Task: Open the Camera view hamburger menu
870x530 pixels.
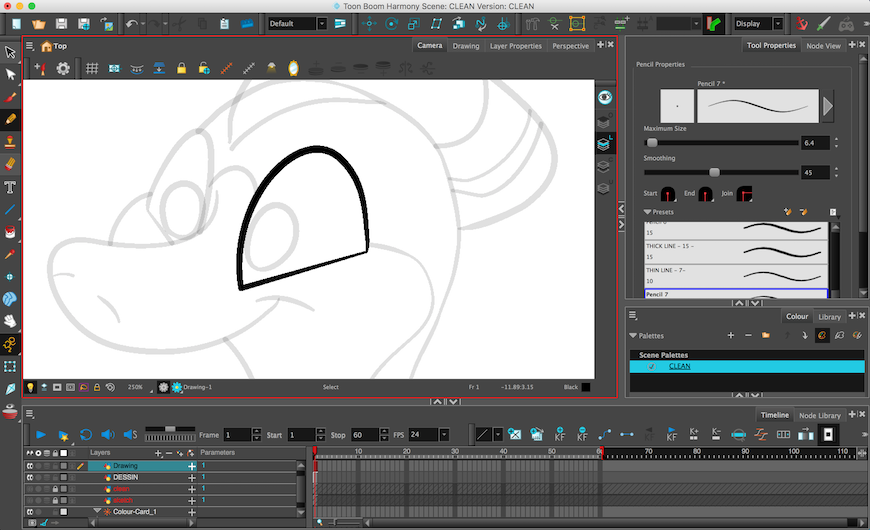Action: pyautogui.click(x=30, y=46)
